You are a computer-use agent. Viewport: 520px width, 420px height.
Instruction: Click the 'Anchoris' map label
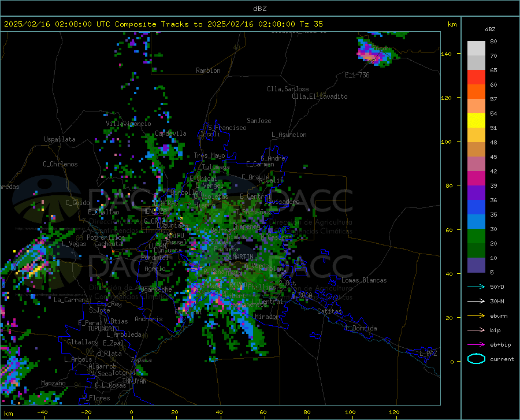(148, 319)
